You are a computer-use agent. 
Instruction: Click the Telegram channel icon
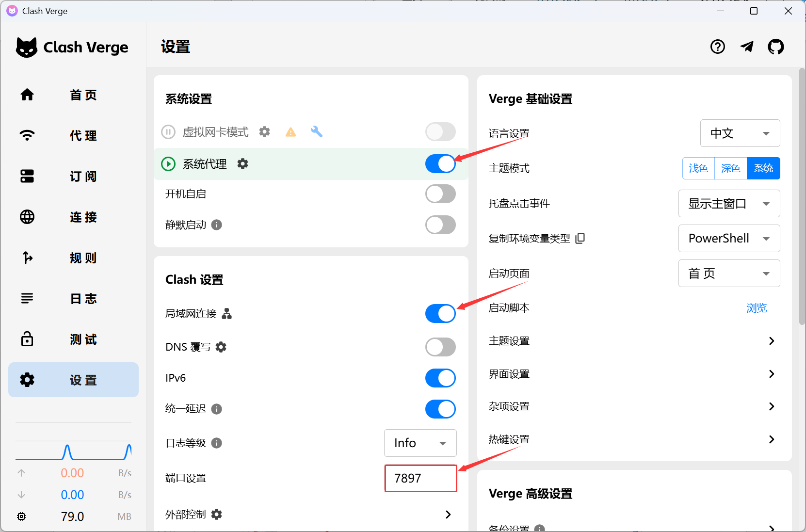(747, 47)
